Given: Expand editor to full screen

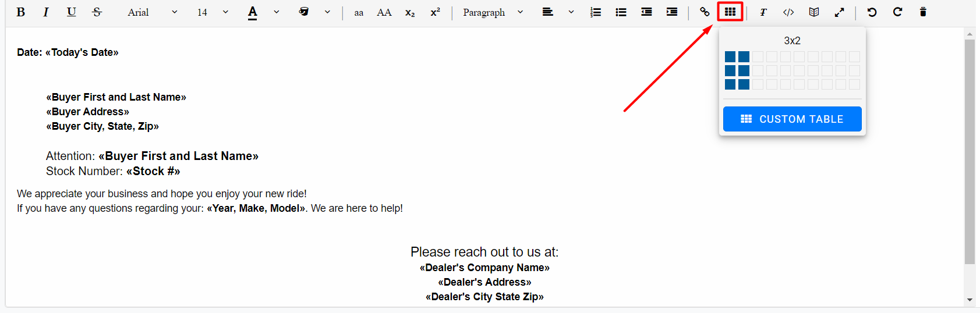Looking at the screenshot, I should 839,12.
